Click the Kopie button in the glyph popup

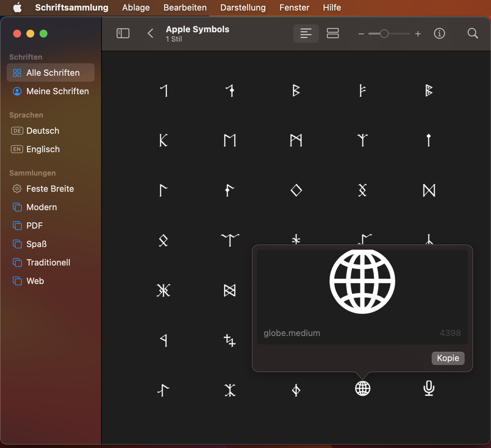448,358
